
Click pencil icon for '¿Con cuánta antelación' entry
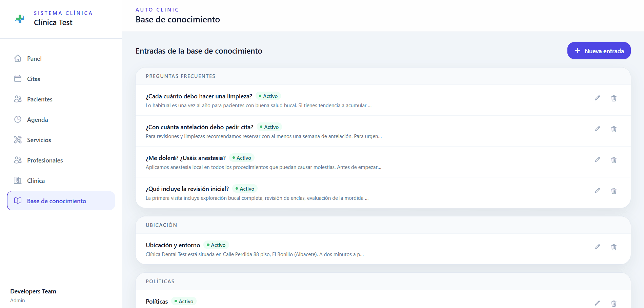[597, 129]
